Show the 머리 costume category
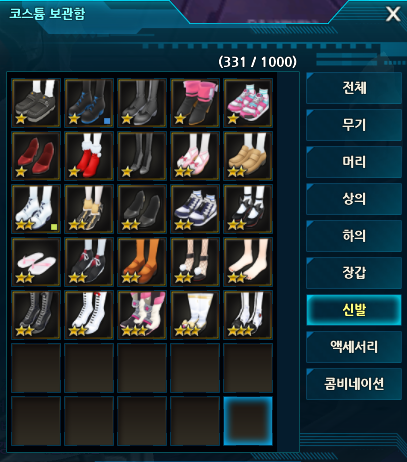407x462 pixels. pyautogui.click(x=354, y=162)
